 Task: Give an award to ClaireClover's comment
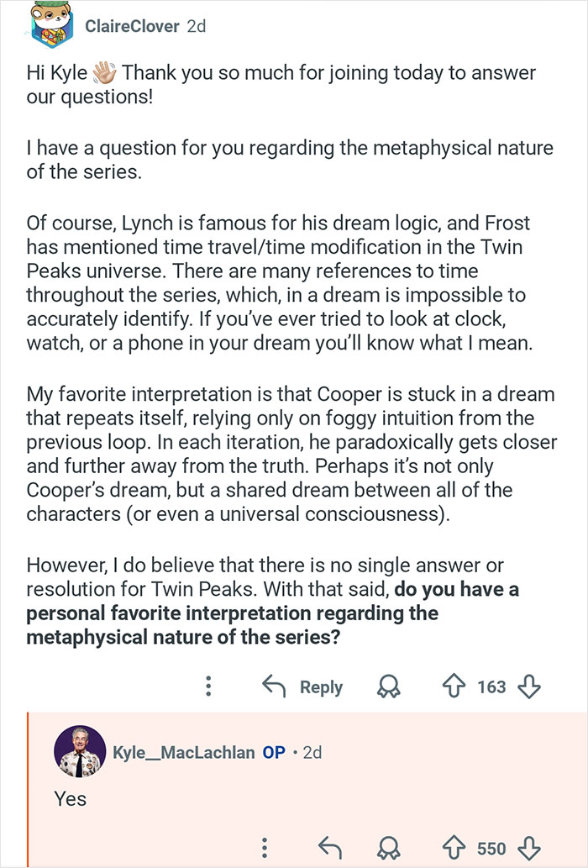388,687
